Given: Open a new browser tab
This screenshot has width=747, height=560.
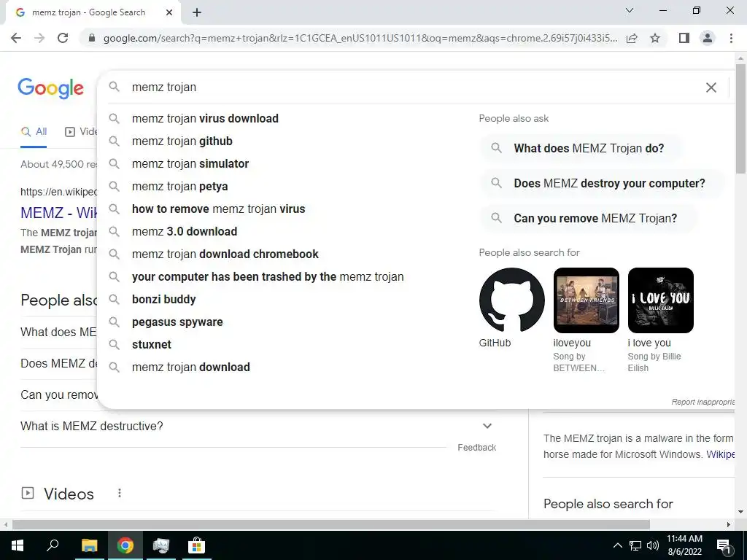Looking at the screenshot, I should click(197, 13).
